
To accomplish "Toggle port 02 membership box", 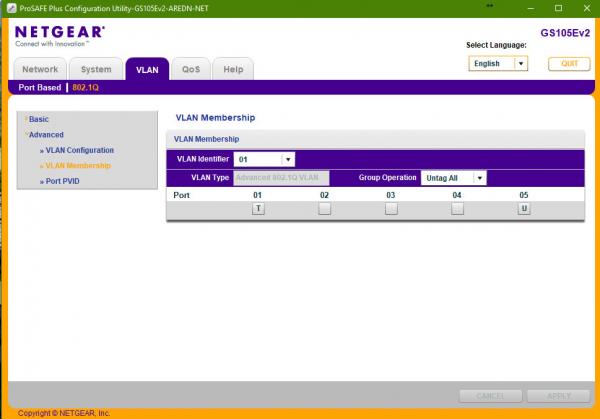I will 324,209.
